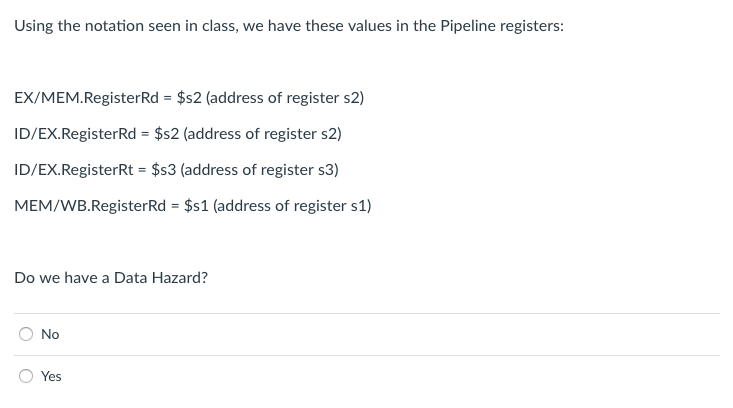Click the "$s2" value on the ID/EX.RegisterRd line

tap(166, 134)
